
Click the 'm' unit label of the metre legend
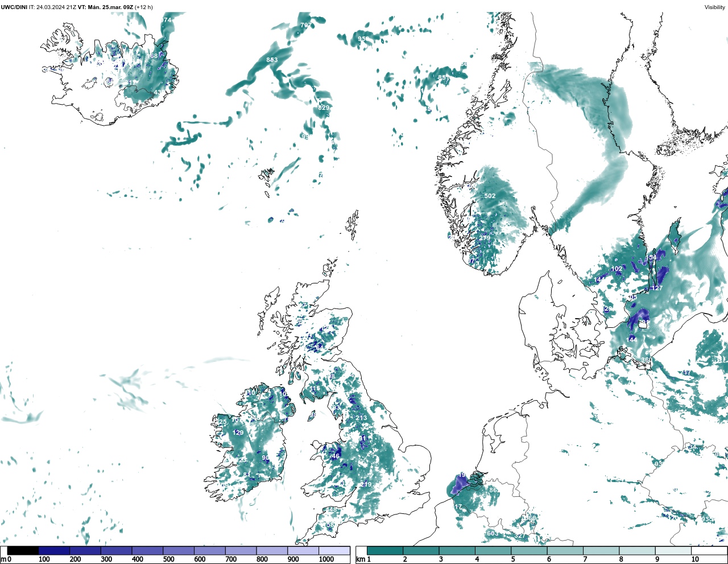[3, 559]
